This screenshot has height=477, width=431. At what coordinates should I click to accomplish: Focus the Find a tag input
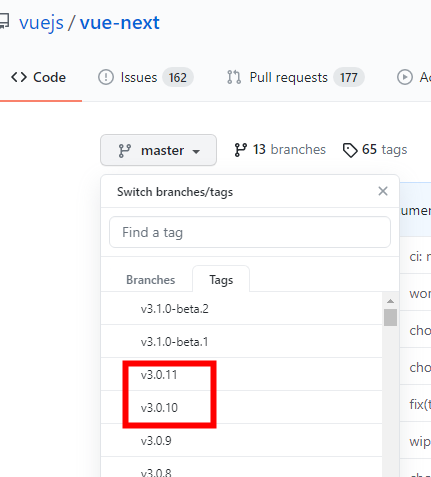pos(250,232)
